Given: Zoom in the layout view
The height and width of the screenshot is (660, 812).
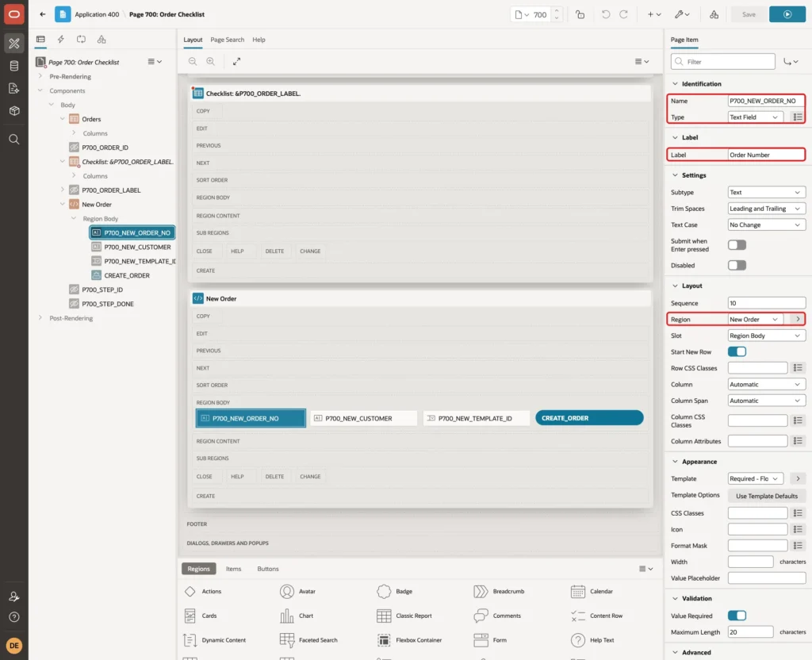Looking at the screenshot, I should tap(211, 61).
